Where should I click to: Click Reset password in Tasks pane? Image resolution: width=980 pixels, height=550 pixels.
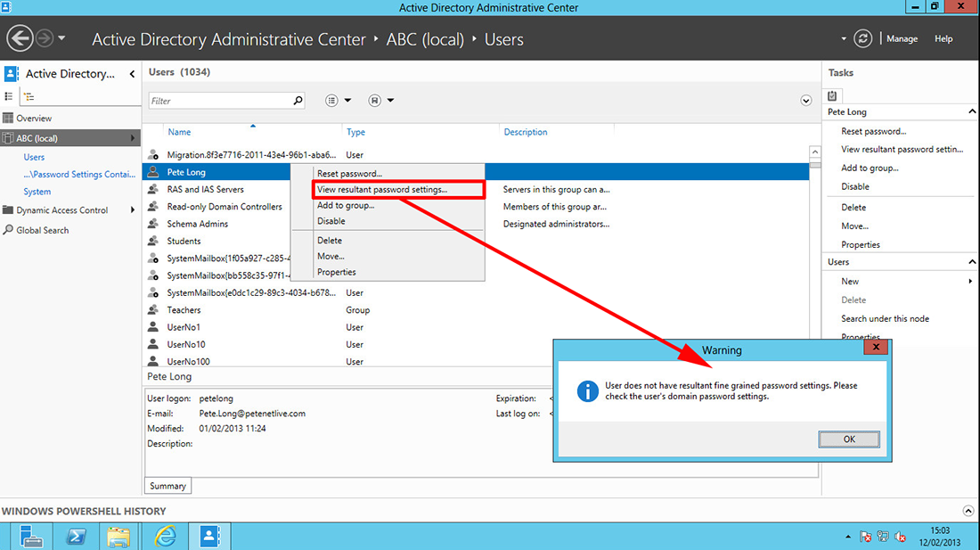[x=873, y=131]
